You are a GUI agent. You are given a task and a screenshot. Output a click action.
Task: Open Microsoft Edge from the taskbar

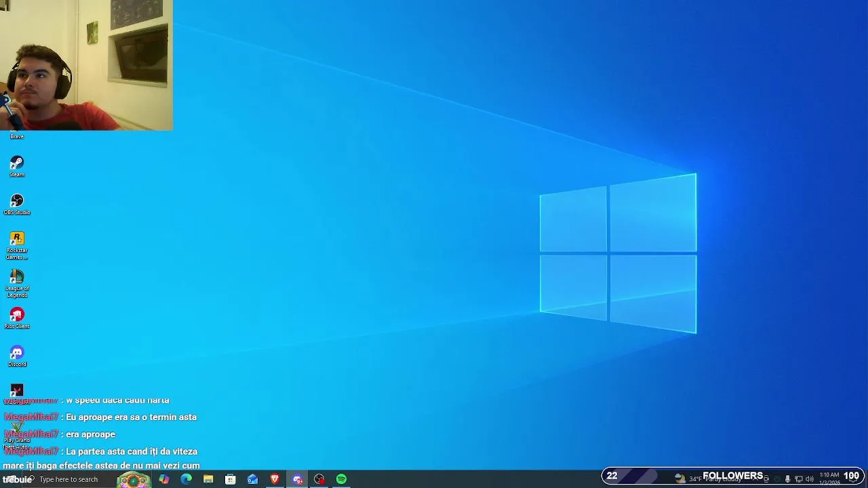tap(186, 479)
